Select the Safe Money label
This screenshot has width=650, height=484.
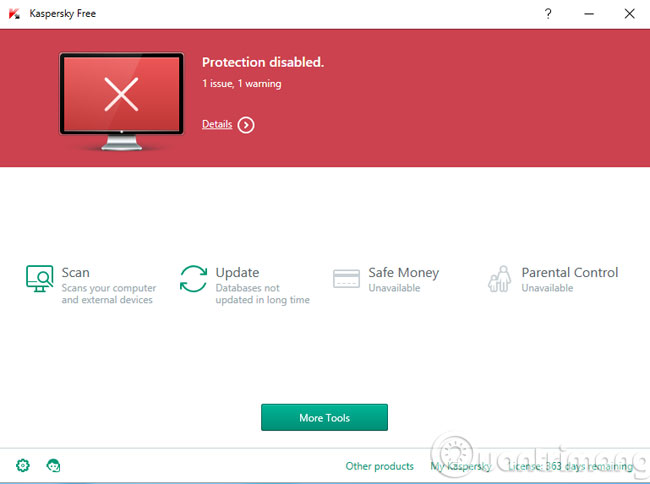click(x=403, y=272)
